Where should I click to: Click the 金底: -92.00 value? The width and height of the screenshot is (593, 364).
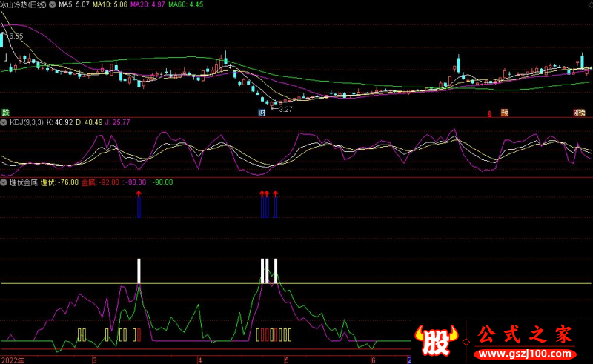100,182
